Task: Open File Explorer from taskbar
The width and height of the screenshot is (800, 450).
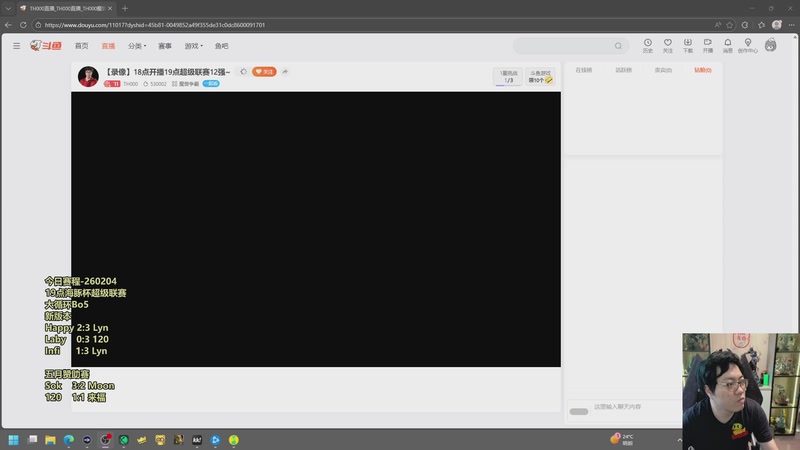Action: [x=50, y=440]
